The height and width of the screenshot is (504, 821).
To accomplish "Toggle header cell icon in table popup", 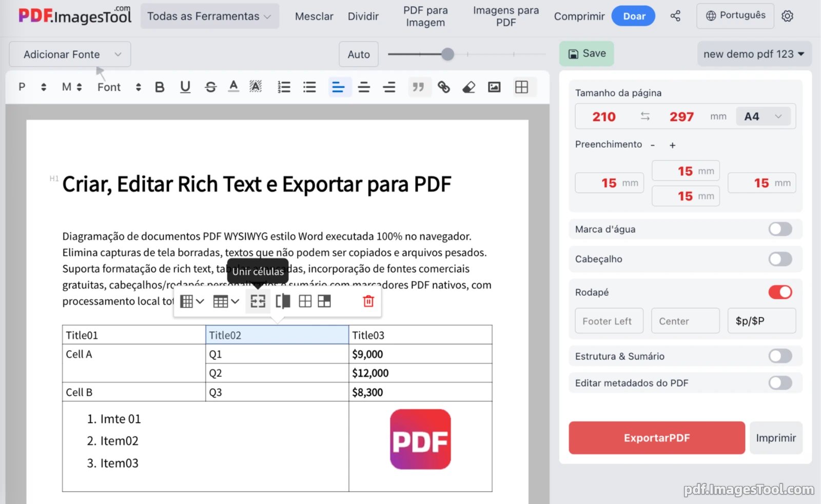I will coord(324,301).
